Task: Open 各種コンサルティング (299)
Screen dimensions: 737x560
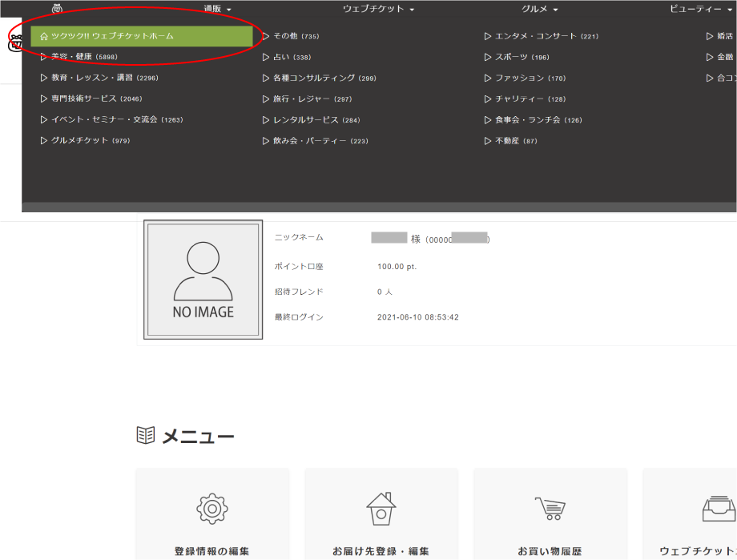Action: coord(320,78)
